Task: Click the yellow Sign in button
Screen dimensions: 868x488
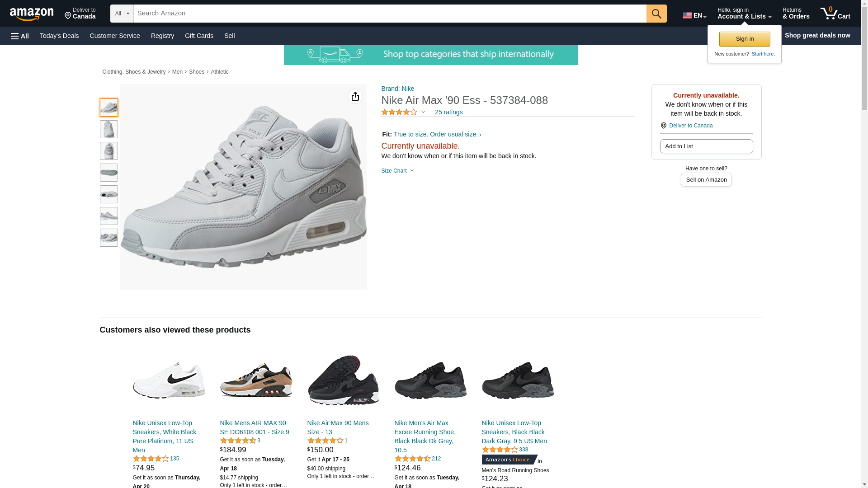Action: coord(745,39)
